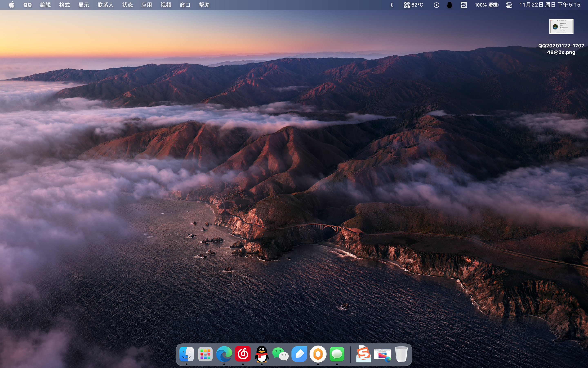This screenshot has width=588, height=368.
Task: Open the Apple menu
Action: [11, 5]
